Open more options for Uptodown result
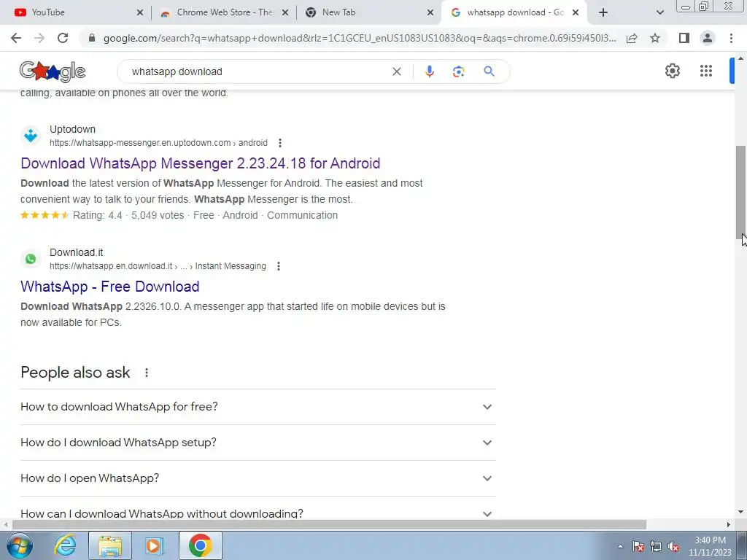This screenshot has width=747, height=560. coord(280,143)
